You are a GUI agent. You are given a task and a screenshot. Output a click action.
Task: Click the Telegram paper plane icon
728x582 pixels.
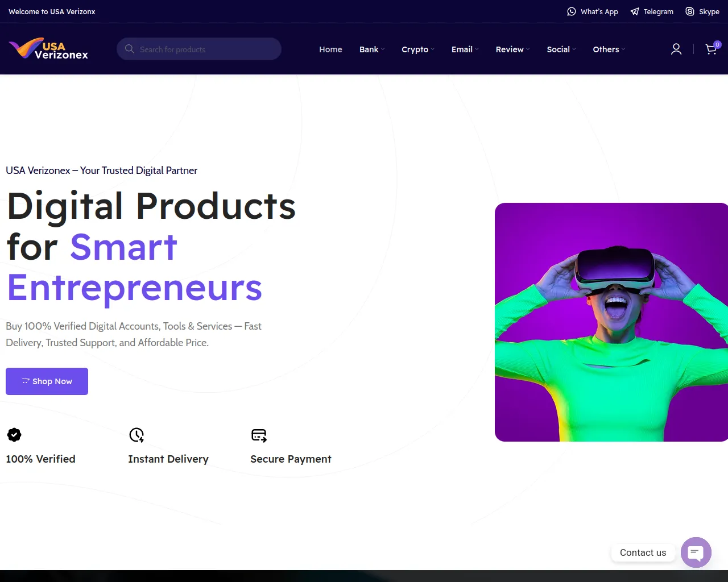635,11
